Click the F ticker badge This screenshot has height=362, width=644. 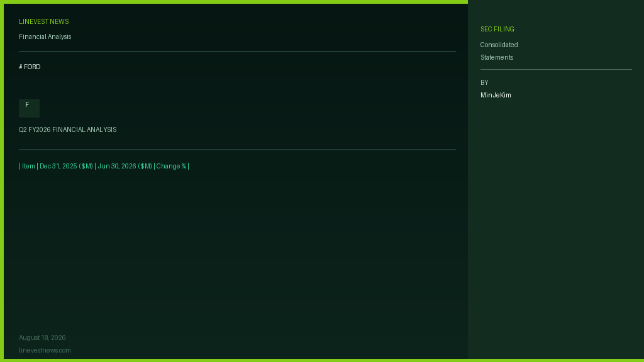(x=29, y=108)
